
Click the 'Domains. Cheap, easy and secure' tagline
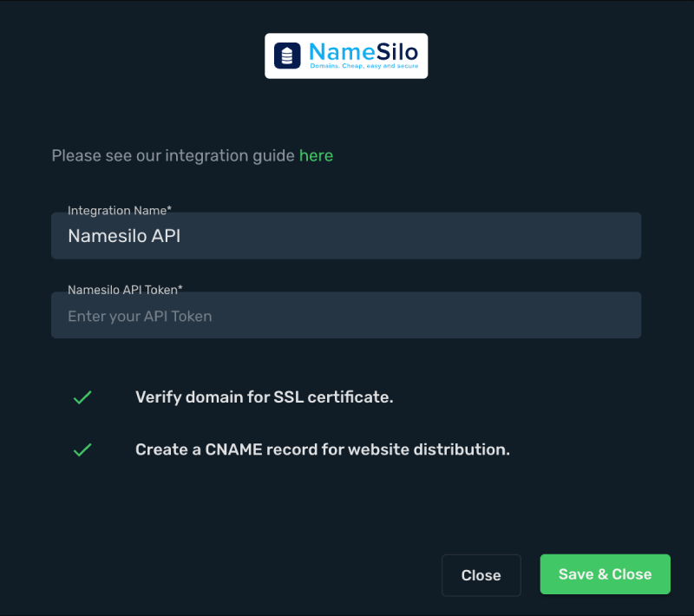coord(363,67)
